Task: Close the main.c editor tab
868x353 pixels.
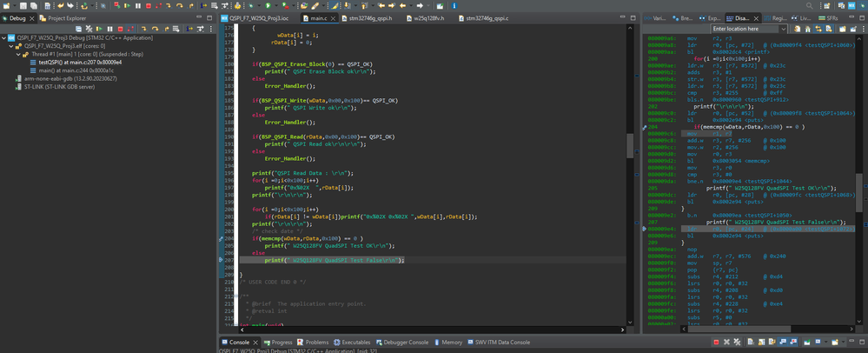Action: click(334, 17)
